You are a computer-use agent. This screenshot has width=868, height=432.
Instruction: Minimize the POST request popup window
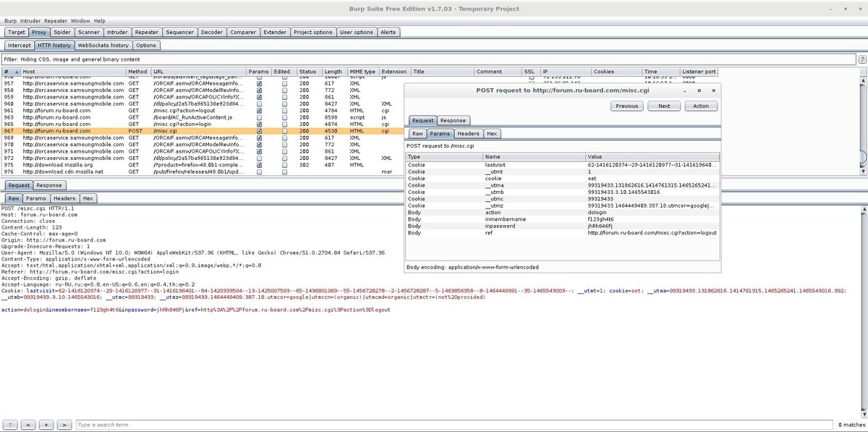pos(684,90)
